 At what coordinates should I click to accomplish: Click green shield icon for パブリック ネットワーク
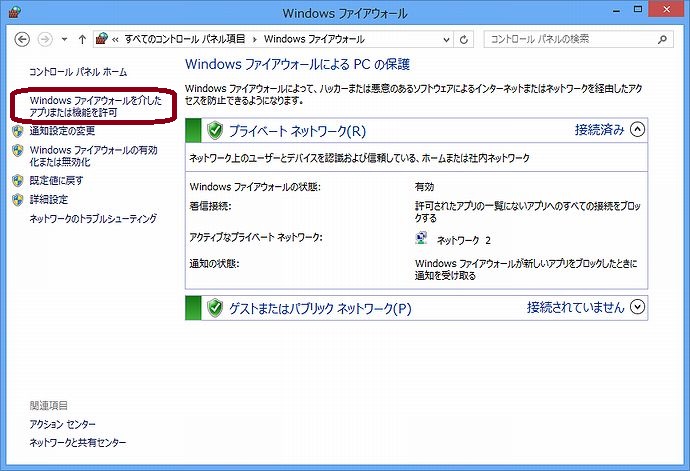tap(215, 308)
